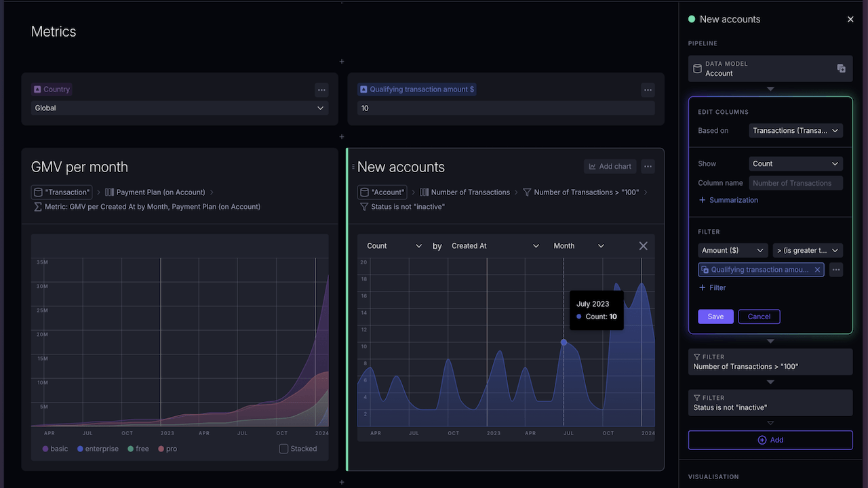Click the Column name input field
This screenshot has width=868, height=488.
click(796, 183)
